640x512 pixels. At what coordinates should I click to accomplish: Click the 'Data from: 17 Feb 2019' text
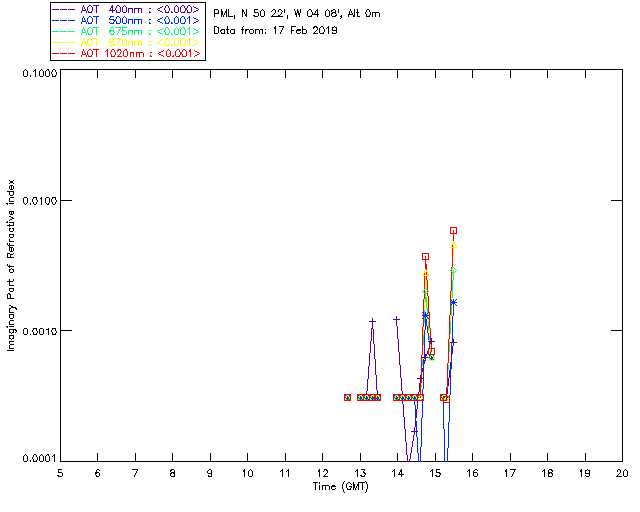(x=275, y=31)
